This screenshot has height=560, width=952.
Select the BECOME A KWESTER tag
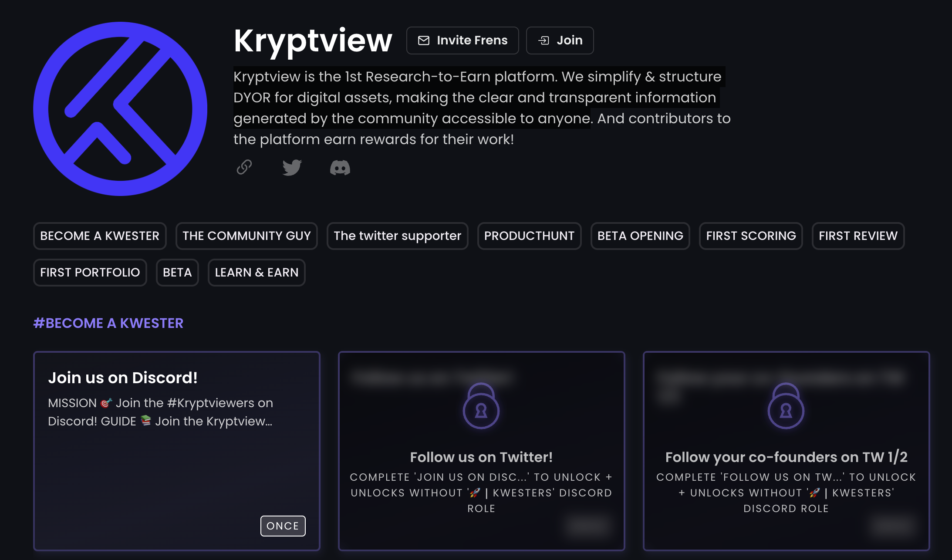pyautogui.click(x=100, y=236)
